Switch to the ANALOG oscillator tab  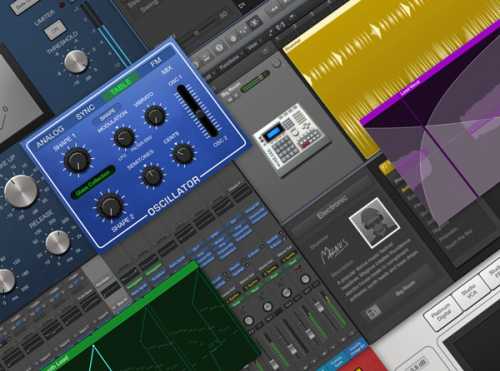(x=50, y=137)
